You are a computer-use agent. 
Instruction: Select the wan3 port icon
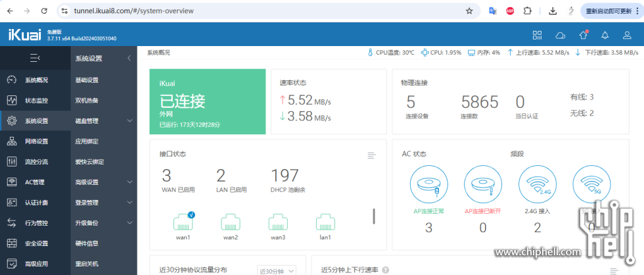click(278, 222)
